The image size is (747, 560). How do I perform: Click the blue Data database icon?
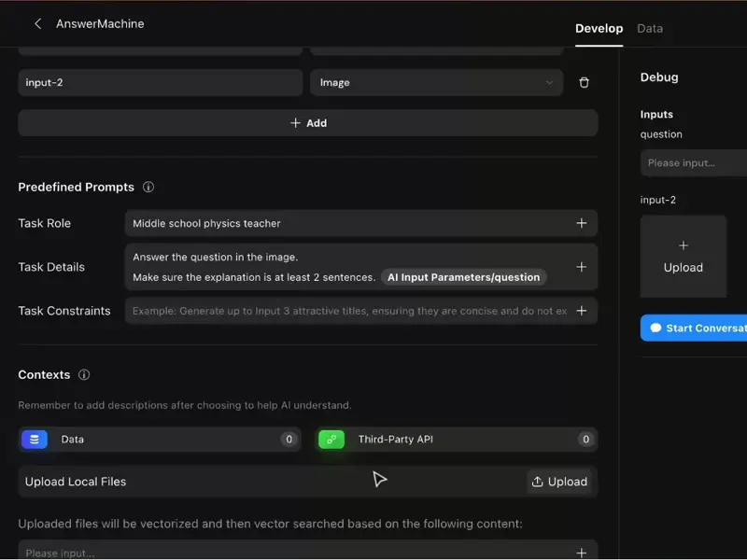coord(35,439)
